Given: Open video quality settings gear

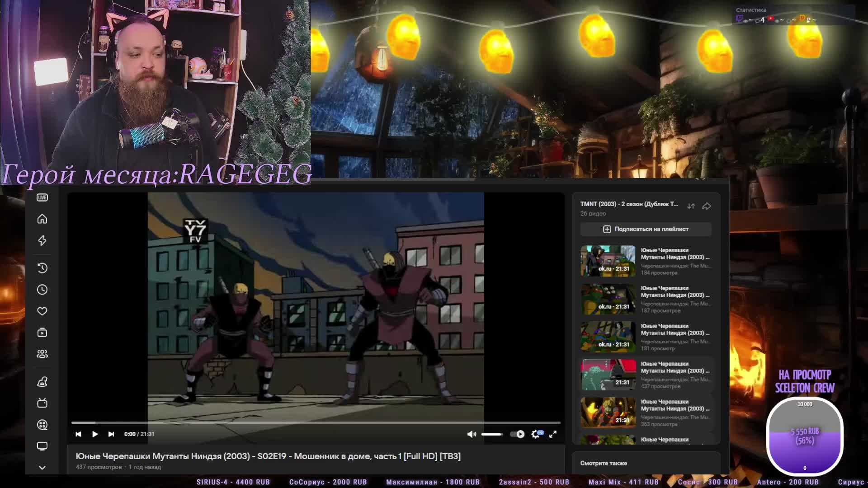Looking at the screenshot, I should 535,434.
